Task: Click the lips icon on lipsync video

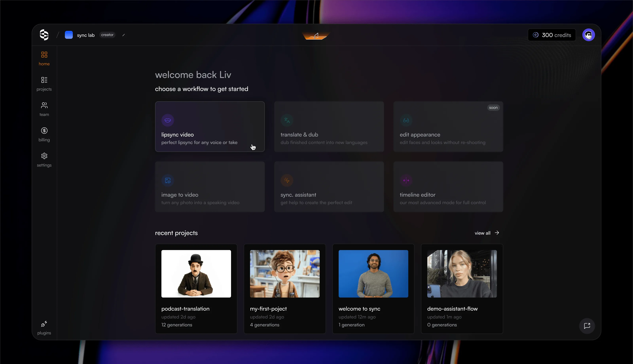Action: tap(168, 120)
